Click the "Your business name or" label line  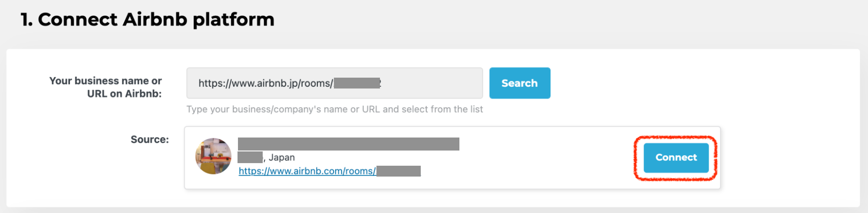click(105, 81)
